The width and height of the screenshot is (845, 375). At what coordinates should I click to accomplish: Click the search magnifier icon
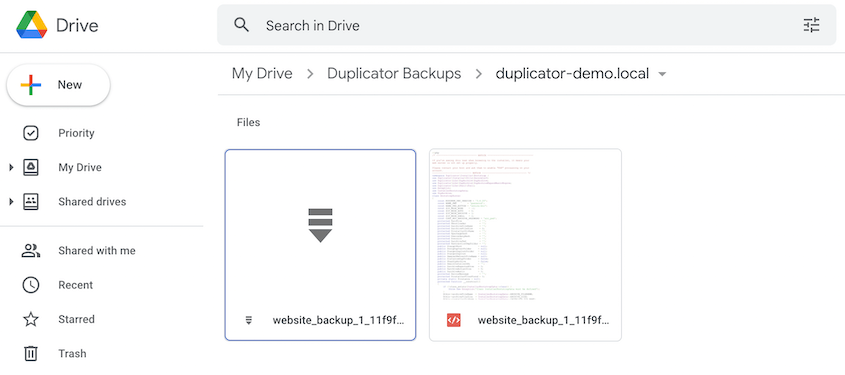click(241, 25)
